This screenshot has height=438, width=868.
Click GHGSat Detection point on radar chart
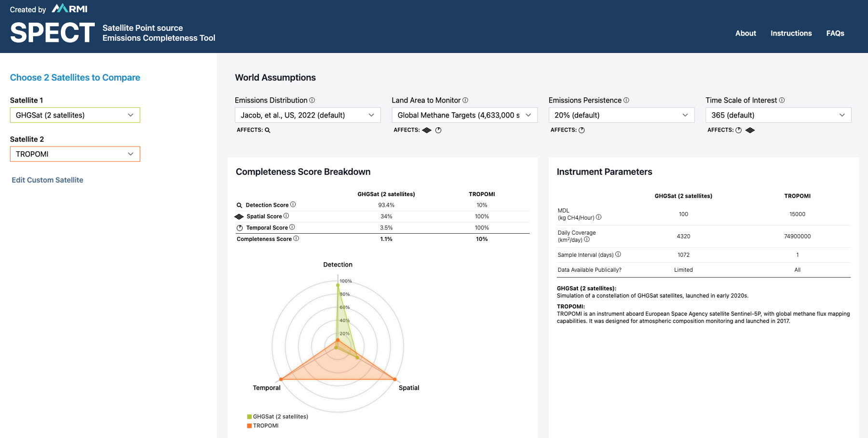[x=338, y=285]
